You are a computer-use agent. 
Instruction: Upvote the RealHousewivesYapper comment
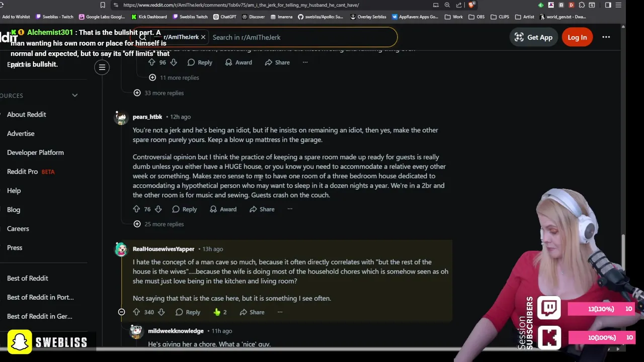[x=136, y=312]
